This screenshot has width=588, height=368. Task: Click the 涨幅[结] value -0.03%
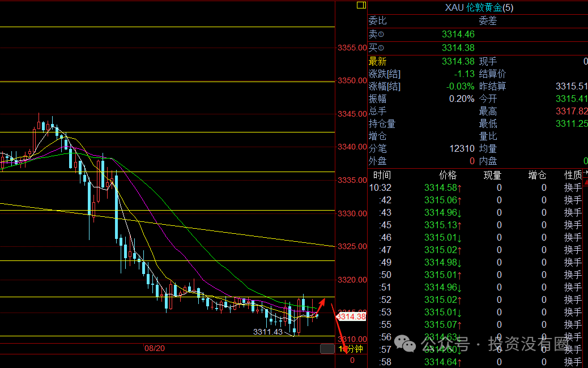click(460, 86)
